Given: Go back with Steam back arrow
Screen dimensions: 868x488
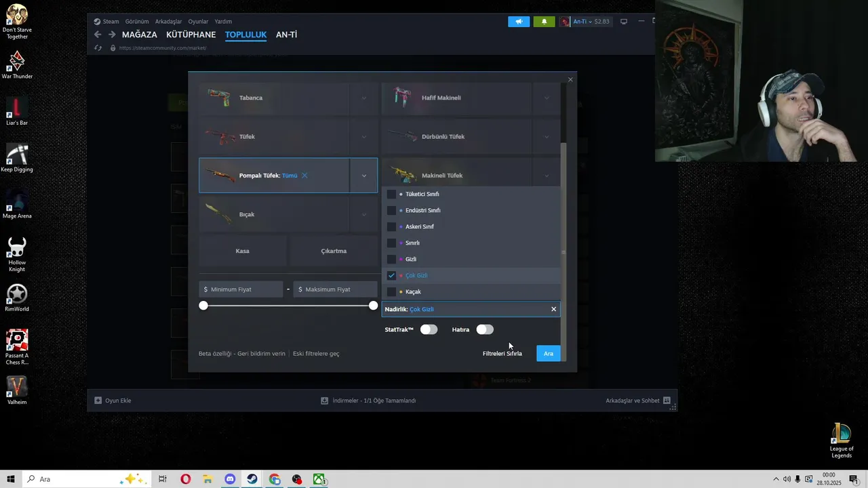Looking at the screenshot, I should tap(98, 35).
